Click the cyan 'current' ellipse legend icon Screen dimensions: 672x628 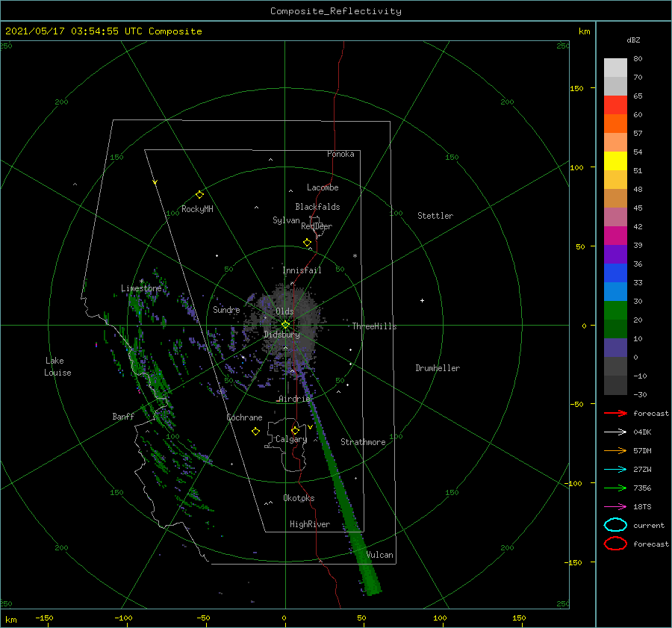[x=615, y=525]
